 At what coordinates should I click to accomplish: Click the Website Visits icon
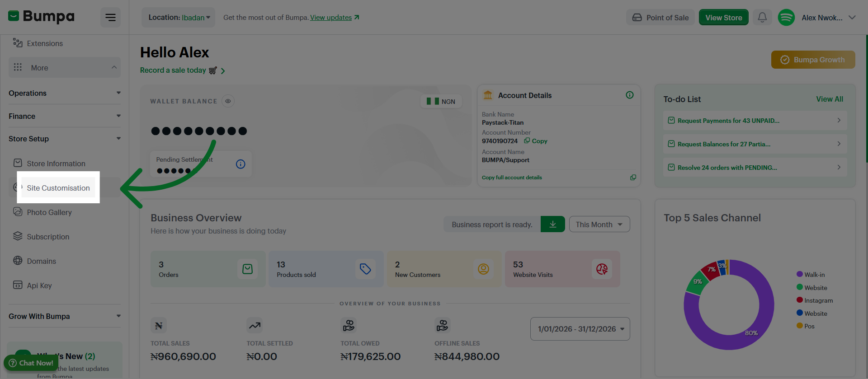click(x=602, y=269)
